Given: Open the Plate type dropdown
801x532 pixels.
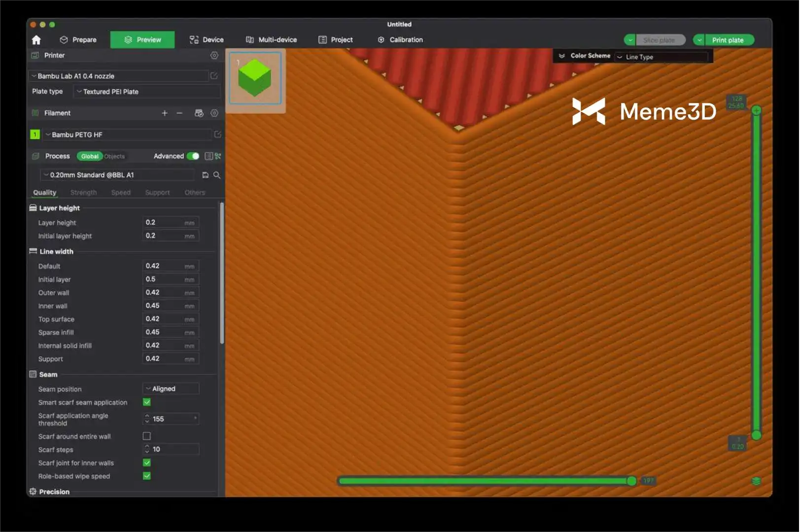Looking at the screenshot, I should (x=146, y=92).
